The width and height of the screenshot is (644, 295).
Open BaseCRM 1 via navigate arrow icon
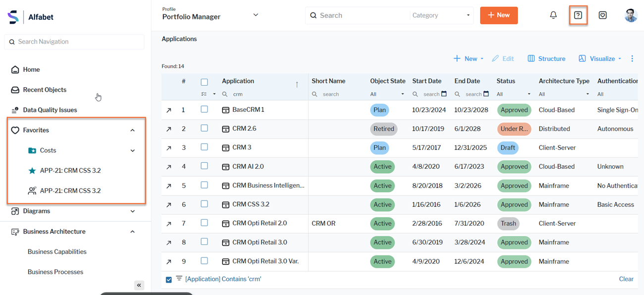[x=169, y=110]
